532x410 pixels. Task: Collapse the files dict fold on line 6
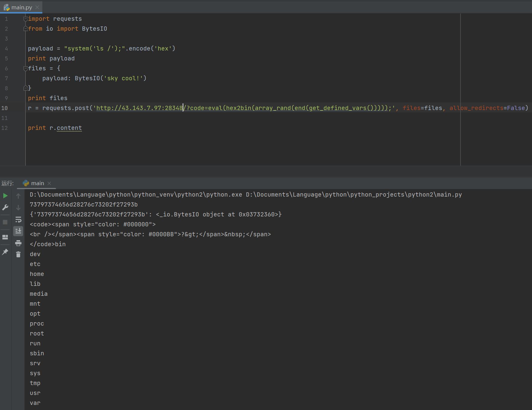(26, 69)
